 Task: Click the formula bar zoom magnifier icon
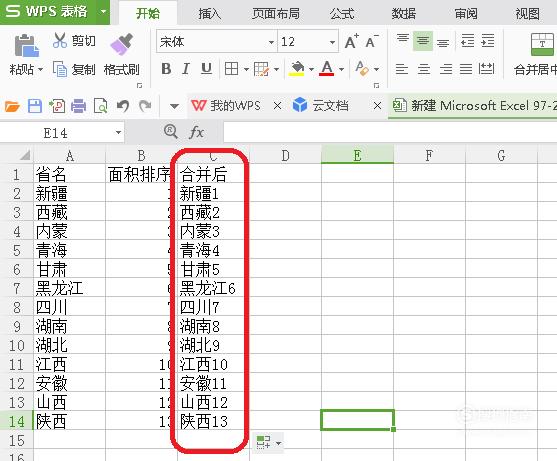pos(171,131)
